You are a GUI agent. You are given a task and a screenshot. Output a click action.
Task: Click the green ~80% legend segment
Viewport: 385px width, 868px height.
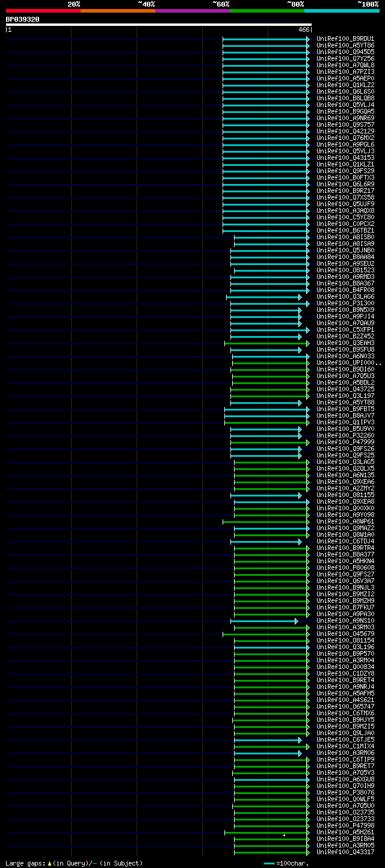[267, 11]
